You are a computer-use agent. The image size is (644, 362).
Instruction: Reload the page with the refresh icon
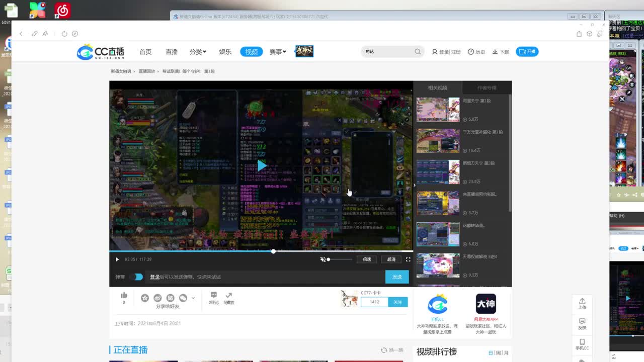[64, 34]
